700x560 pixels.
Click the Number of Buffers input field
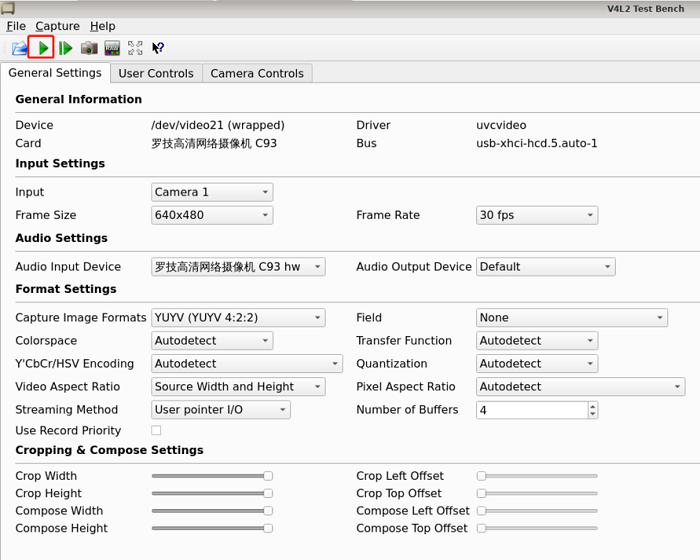click(530, 410)
